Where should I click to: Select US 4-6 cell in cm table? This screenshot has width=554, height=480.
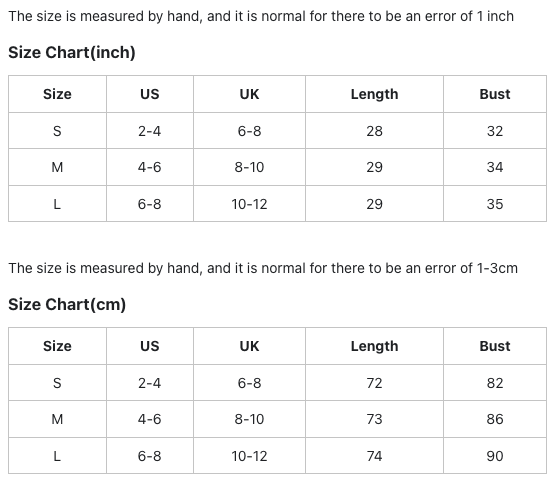coord(149,419)
